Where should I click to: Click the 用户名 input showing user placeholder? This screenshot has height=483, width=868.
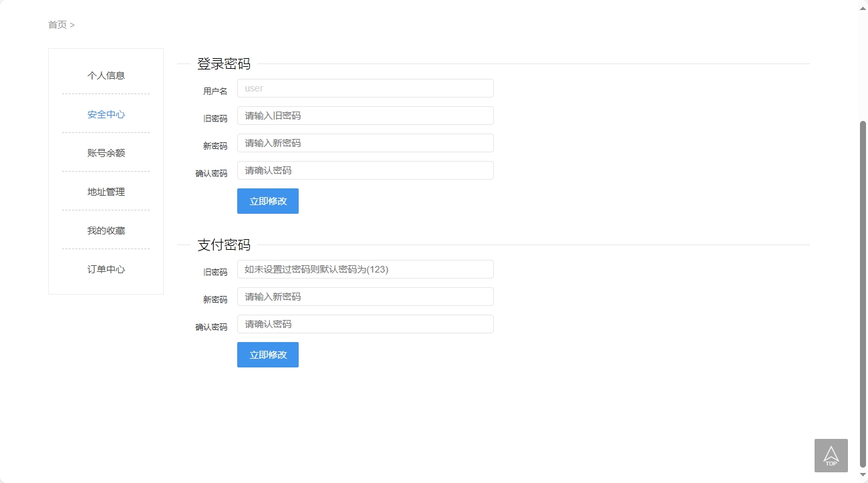(x=365, y=88)
